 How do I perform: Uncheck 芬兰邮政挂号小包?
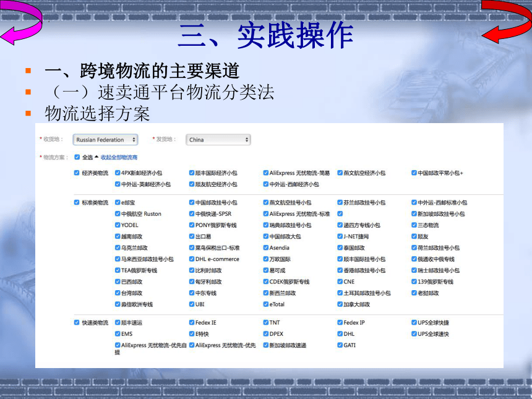(340, 202)
